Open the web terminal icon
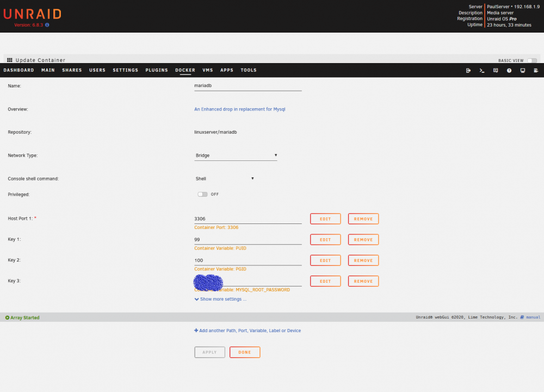 [x=482, y=70]
